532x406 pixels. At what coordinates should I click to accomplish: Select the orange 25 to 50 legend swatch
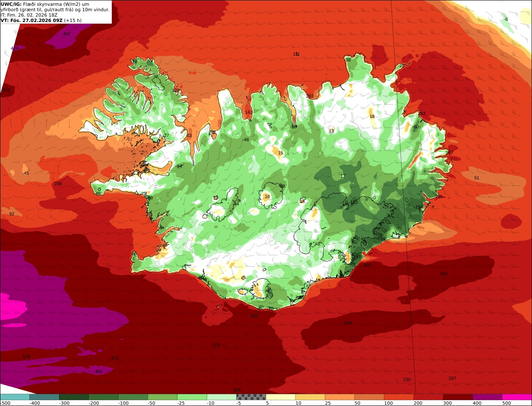pyautogui.click(x=340, y=396)
